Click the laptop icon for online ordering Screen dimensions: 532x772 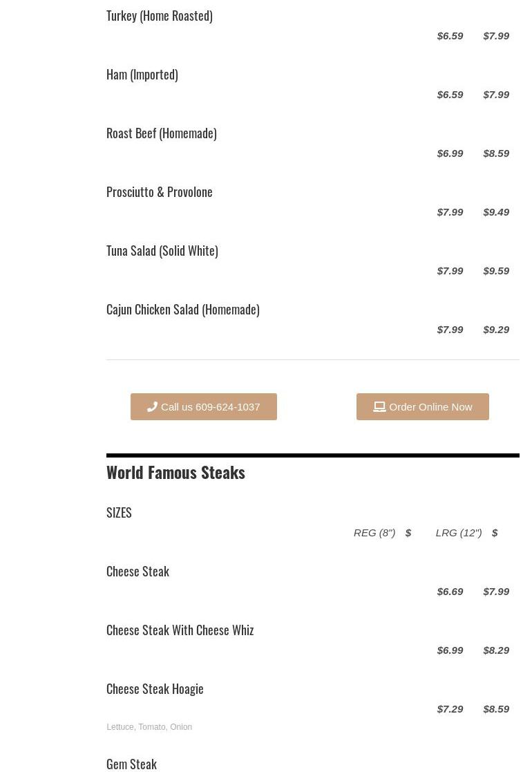(379, 406)
